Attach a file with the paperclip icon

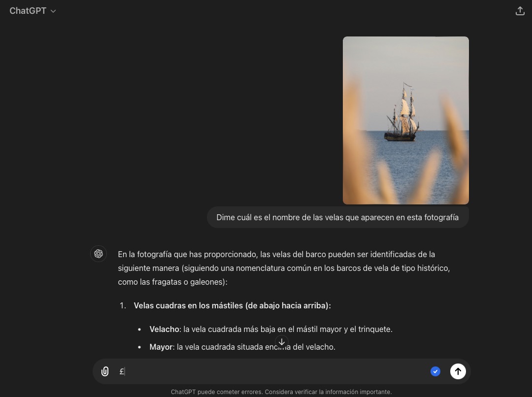(105, 371)
